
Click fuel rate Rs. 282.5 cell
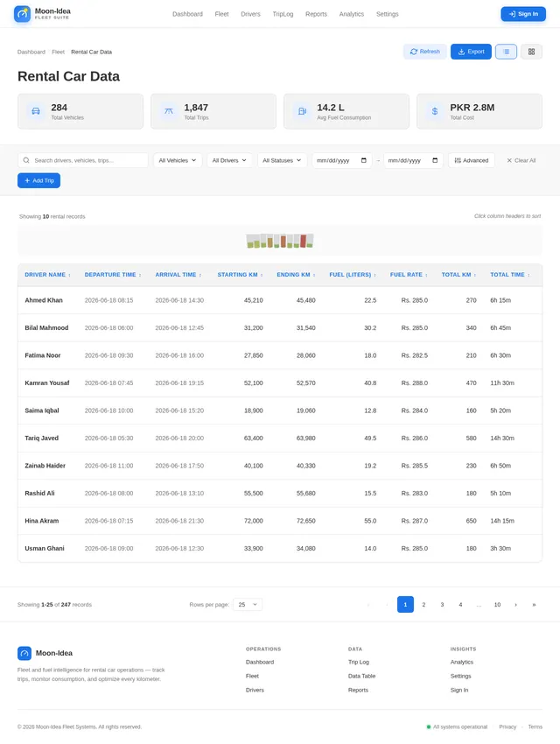click(x=415, y=355)
